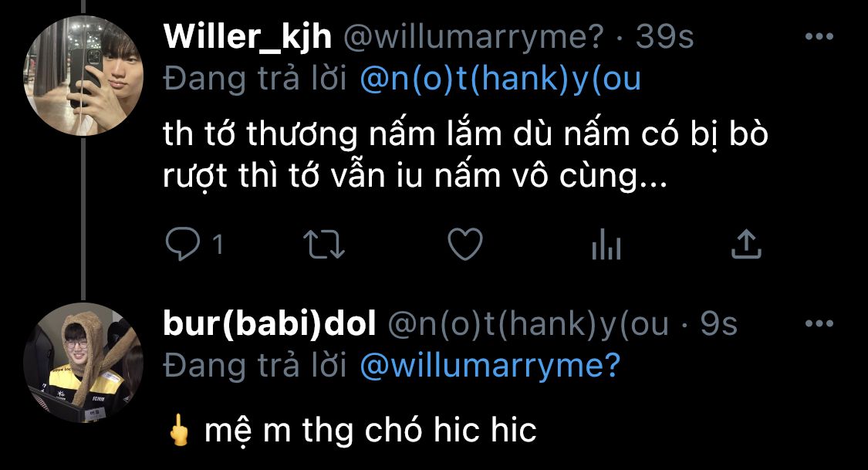Open bur(babi)dol's profile picture
Image resolution: width=868 pixels, height=470 pixels.
(84, 363)
